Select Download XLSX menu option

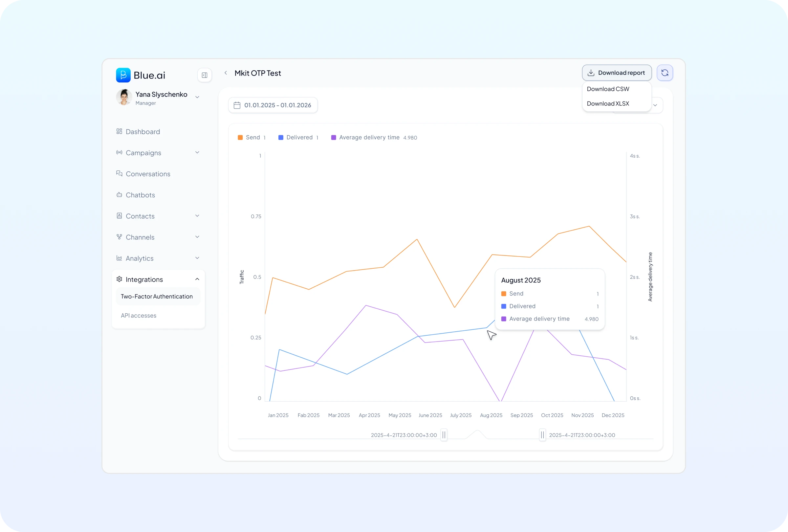coord(608,104)
